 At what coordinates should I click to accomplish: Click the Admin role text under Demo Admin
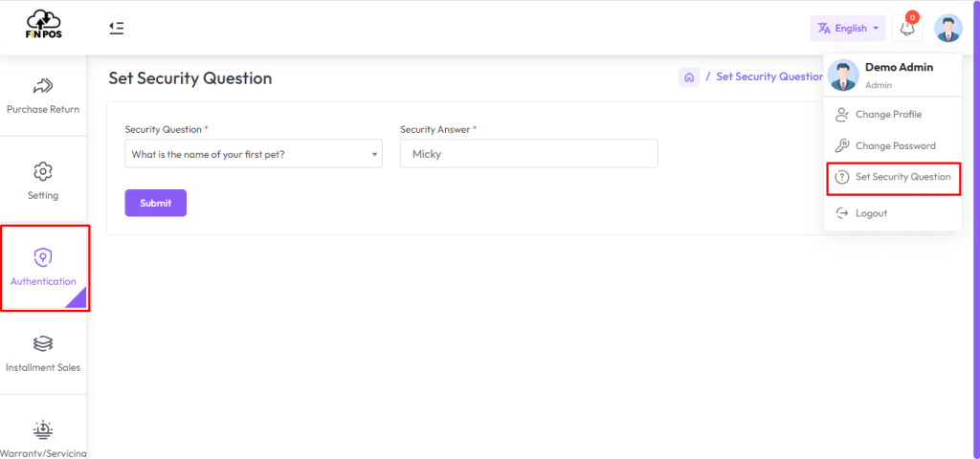coord(879,85)
